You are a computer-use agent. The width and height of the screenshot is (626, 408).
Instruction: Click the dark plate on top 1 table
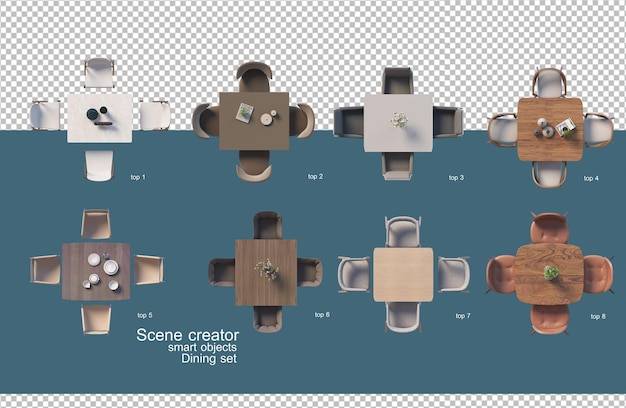tap(93, 114)
